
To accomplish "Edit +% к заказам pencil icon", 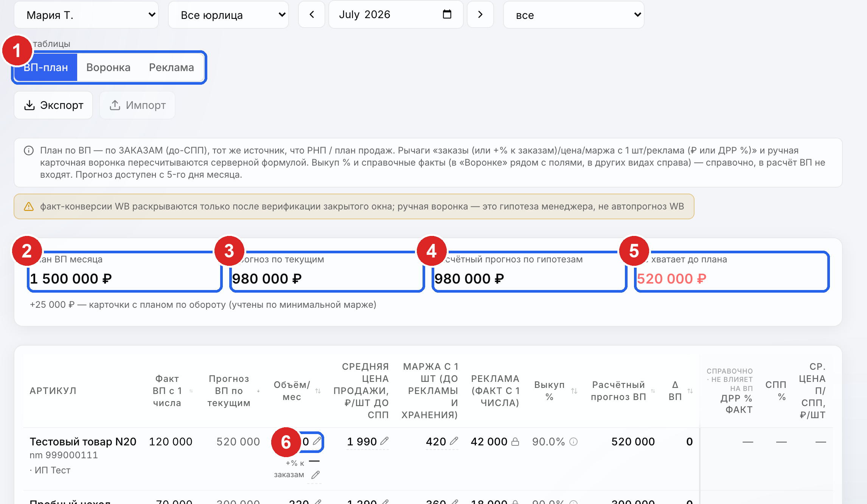I will (315, 475).
